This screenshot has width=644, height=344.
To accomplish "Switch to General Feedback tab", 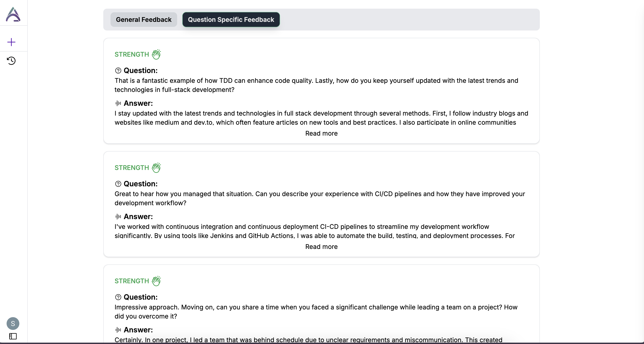I will click(x=143, y=20).
